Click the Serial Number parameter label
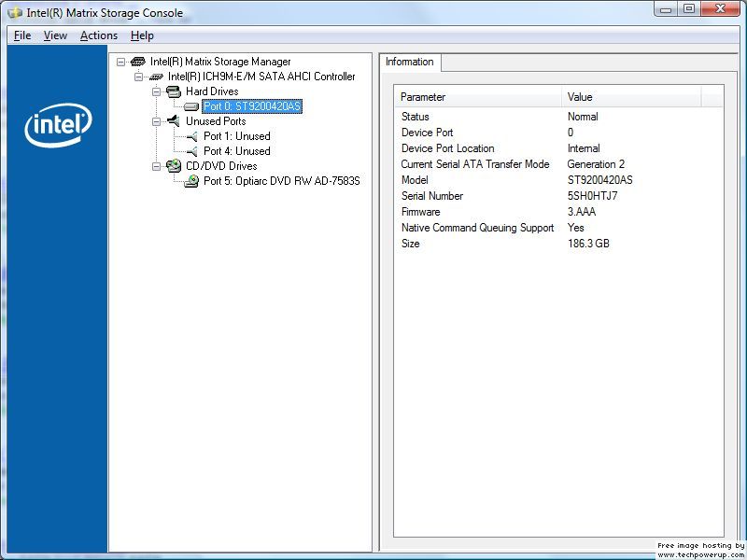Image resolution: width=747 pixels, height=560 pixels. (x=432, y=196)
